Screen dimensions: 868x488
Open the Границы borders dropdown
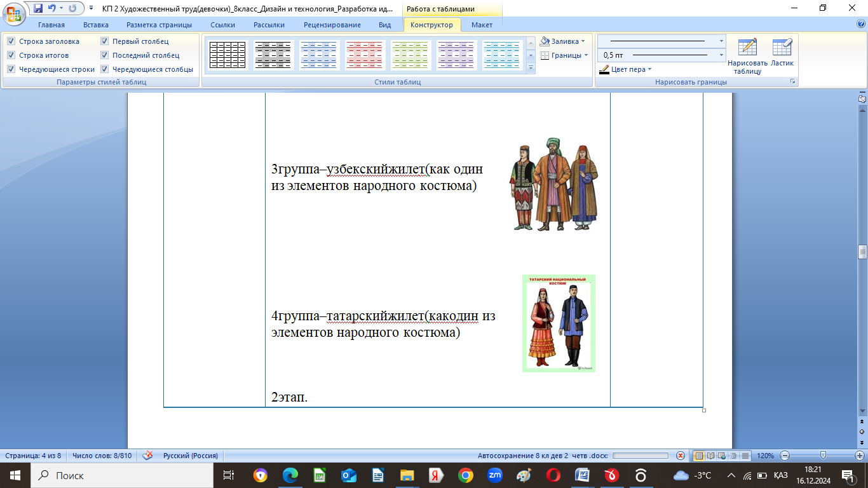point(564,55)
